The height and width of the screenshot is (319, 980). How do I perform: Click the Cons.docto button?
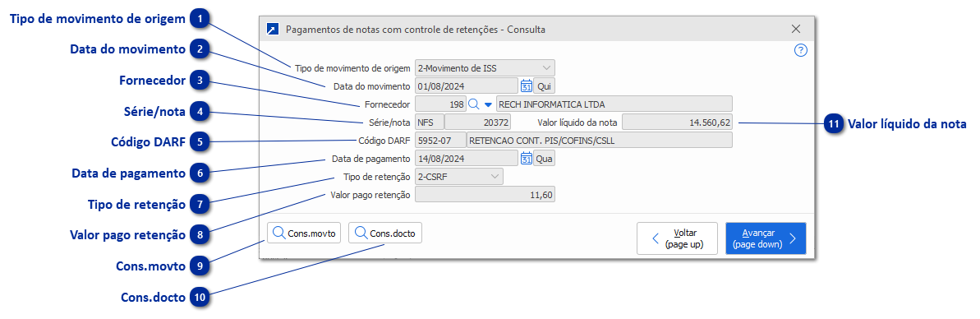(x=385, y=233)
